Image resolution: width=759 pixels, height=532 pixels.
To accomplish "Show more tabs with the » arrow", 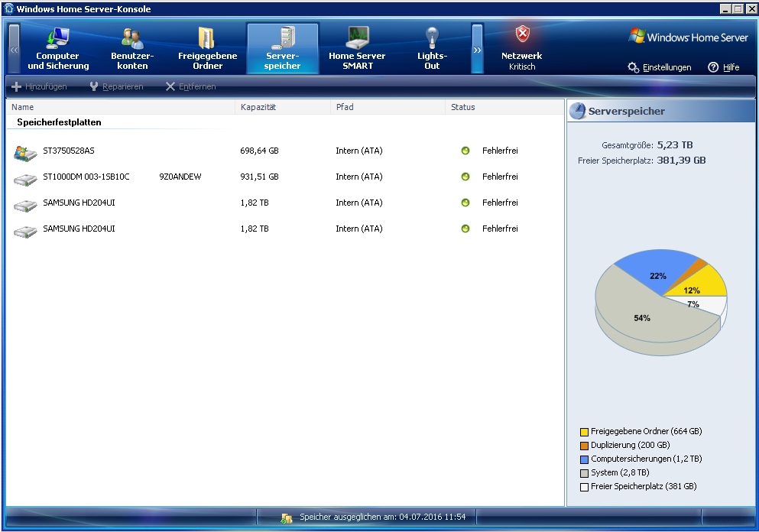I will [x=477, y=48].
